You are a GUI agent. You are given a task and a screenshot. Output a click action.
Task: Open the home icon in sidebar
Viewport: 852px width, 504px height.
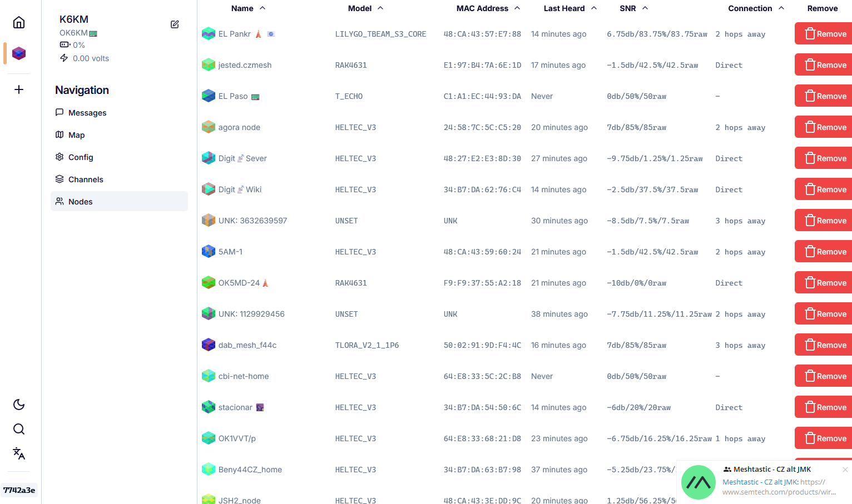click(x=19, y=22)
